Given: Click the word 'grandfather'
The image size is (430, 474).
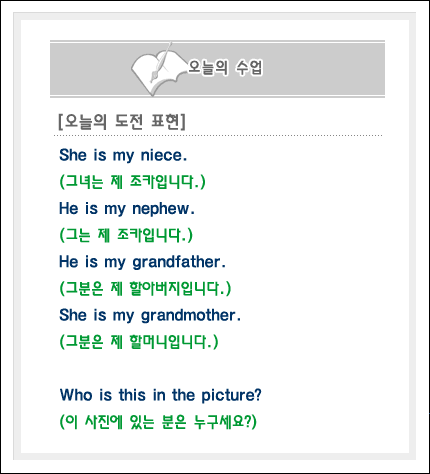Looking at the screenshot, I should (x=179, y=262).
